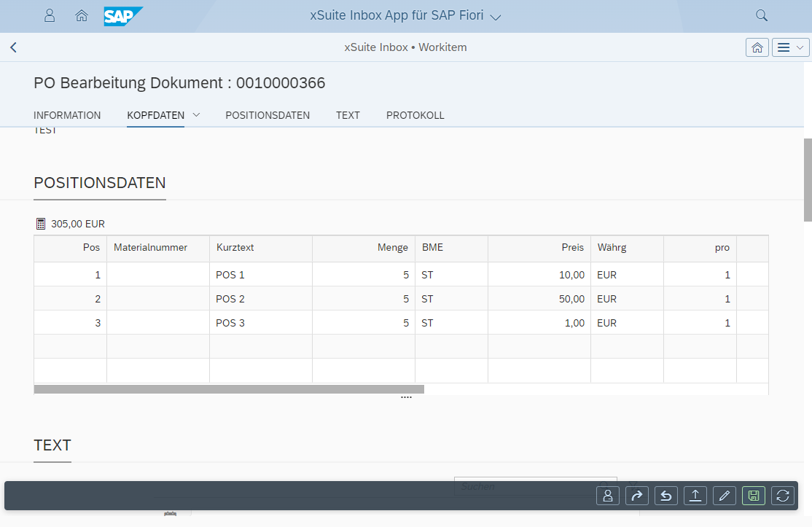Go to the Fiori home house icon
The height and width of the screenshot is (527, 812).
click(82, 15)
